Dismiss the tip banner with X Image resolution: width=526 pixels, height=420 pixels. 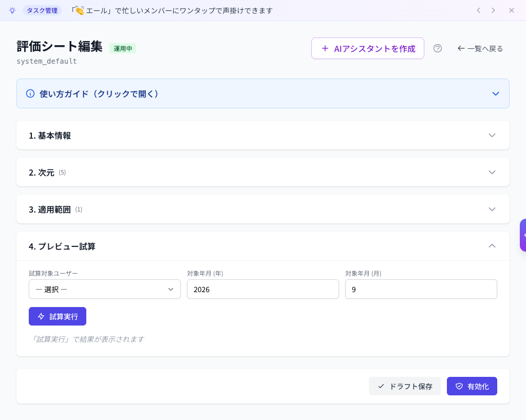click(x=512, y=10)
